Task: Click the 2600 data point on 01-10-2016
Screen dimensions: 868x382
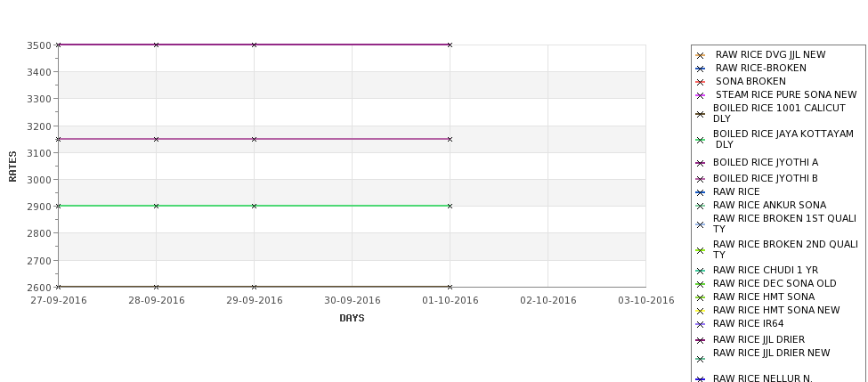Action: 450,287
